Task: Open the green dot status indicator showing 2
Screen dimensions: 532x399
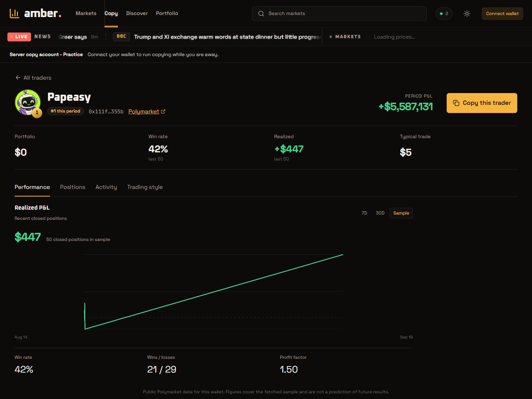Action: tap(444, 13)
